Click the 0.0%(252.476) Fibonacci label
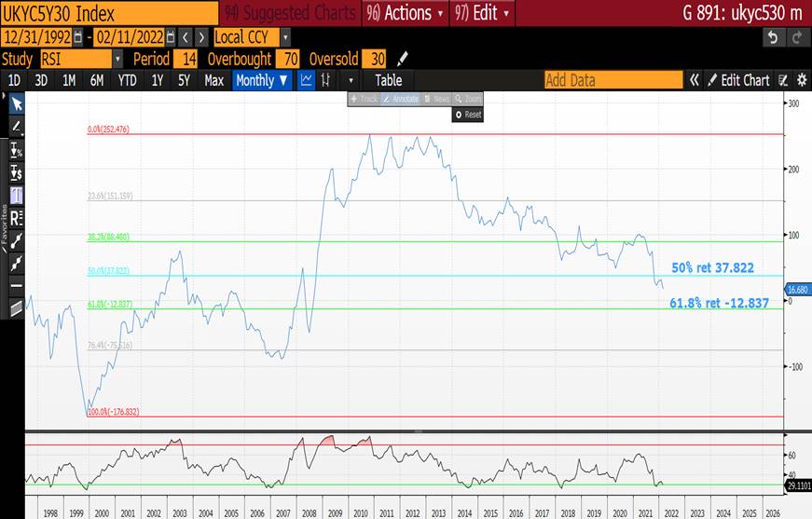The image size is (812, 519). (108, 130)
